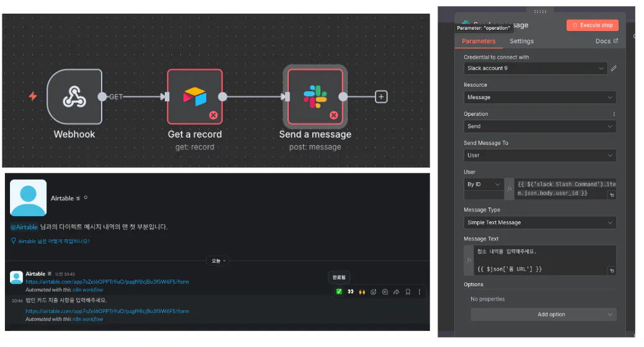Viewport: 644px width, 347px height.
Task: Click into the Message Text expression field
Action: pyautogui.click(x=545, y=260)
